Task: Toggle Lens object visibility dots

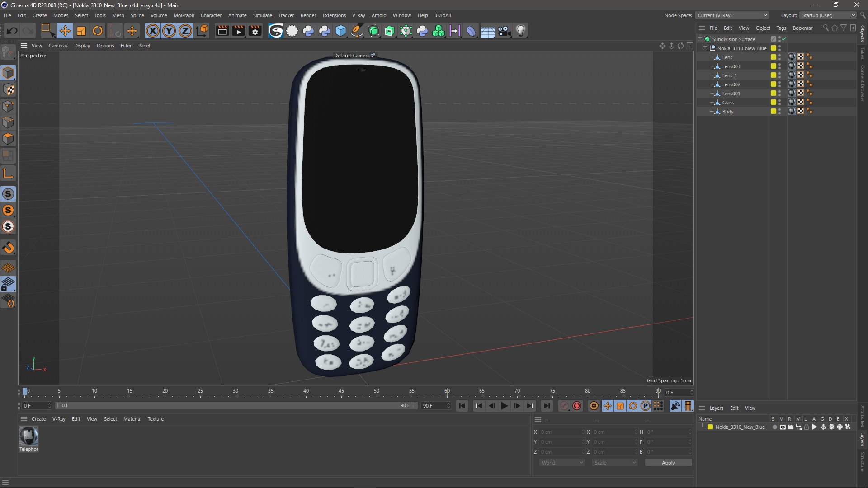Action: click(x=780, y=57)
